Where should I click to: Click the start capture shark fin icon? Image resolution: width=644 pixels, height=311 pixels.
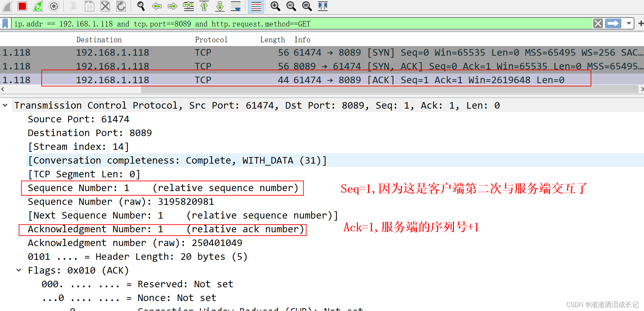coord(7,6)
